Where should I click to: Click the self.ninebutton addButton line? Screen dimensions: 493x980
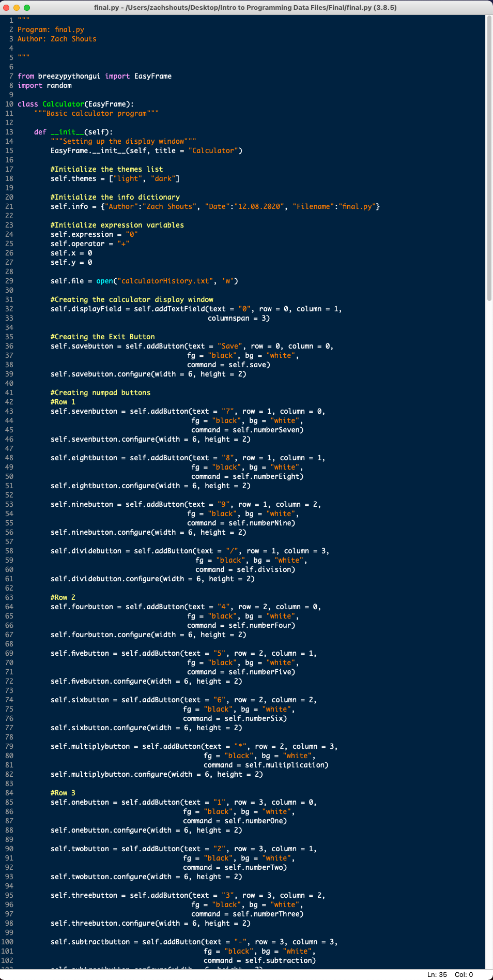pyautogui.click(x=186, y=504)
